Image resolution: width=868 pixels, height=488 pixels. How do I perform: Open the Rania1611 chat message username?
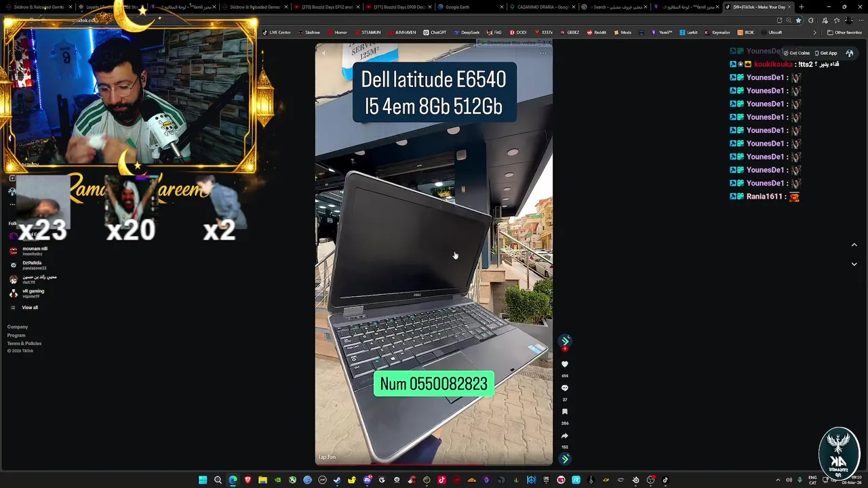764,197
